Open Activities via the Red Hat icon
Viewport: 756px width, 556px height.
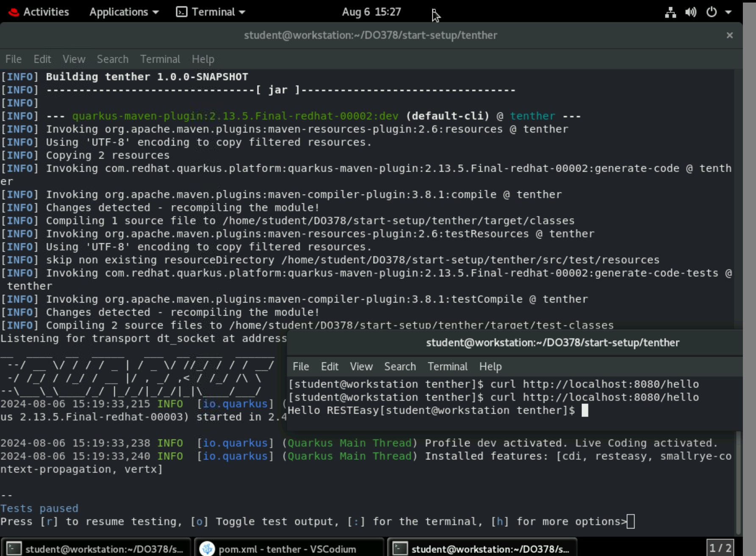[14, 11]
